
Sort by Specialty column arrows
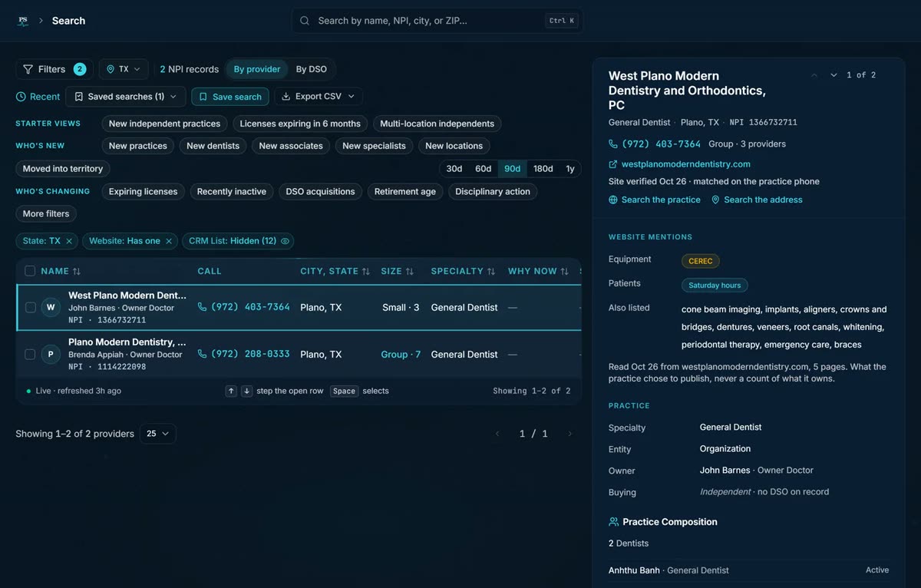click(x=491, y=272)
